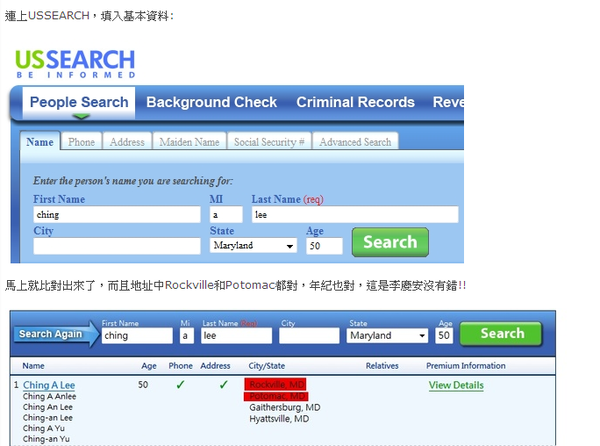Screen dimensions: 600x446
Task: Click the Mi field in the results bar
Action: click(x=186, y=335)
